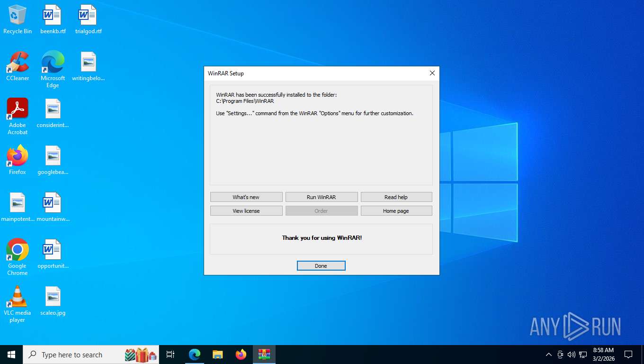Click the C:\Program Files\WinRAR path text
The width and height of the screenshot is (644, 364).
(x=245, y=101)
